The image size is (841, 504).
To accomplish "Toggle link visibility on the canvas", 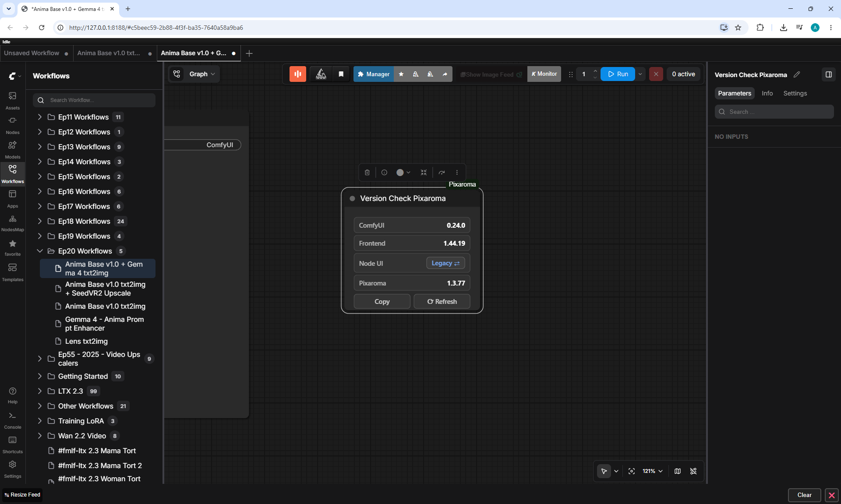I will coord(693,471).
